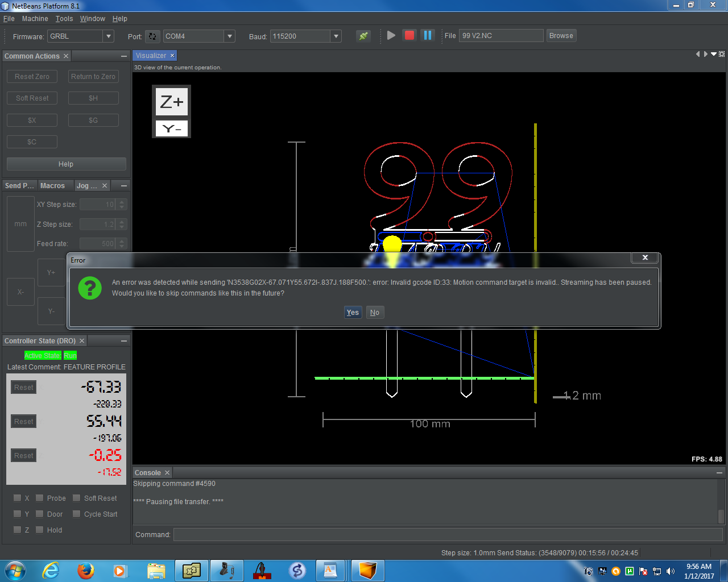Close the Controller State (DRO) panel
This screenshot has height=582, width=728.
[x=82, y=341]
